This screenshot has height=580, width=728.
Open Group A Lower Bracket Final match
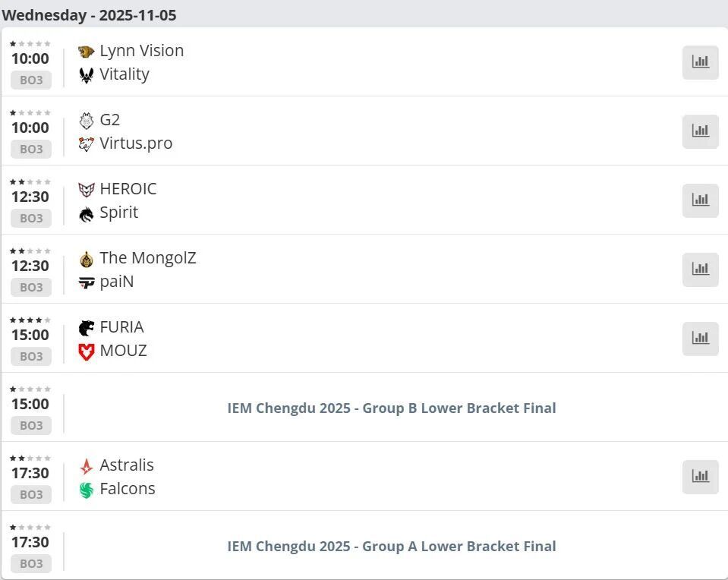(x=392, y=547)
